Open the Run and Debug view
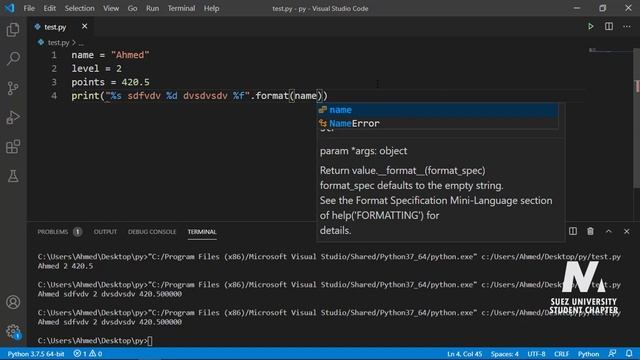 13,118
